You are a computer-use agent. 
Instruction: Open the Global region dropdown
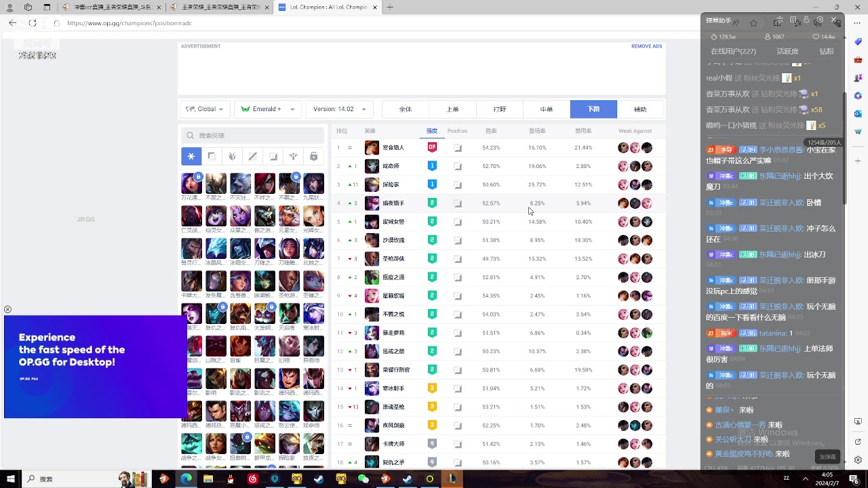[204, 109]
